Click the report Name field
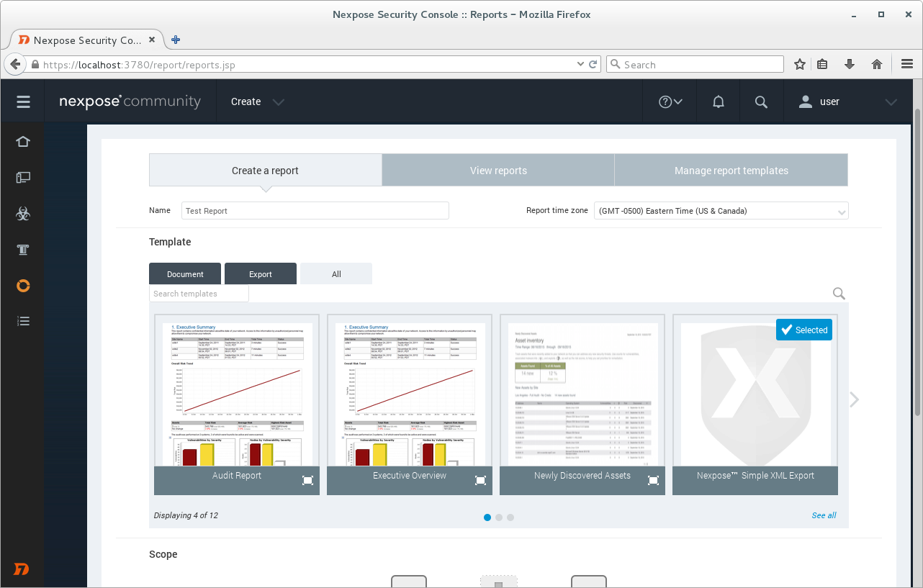 tap(315, 211)
